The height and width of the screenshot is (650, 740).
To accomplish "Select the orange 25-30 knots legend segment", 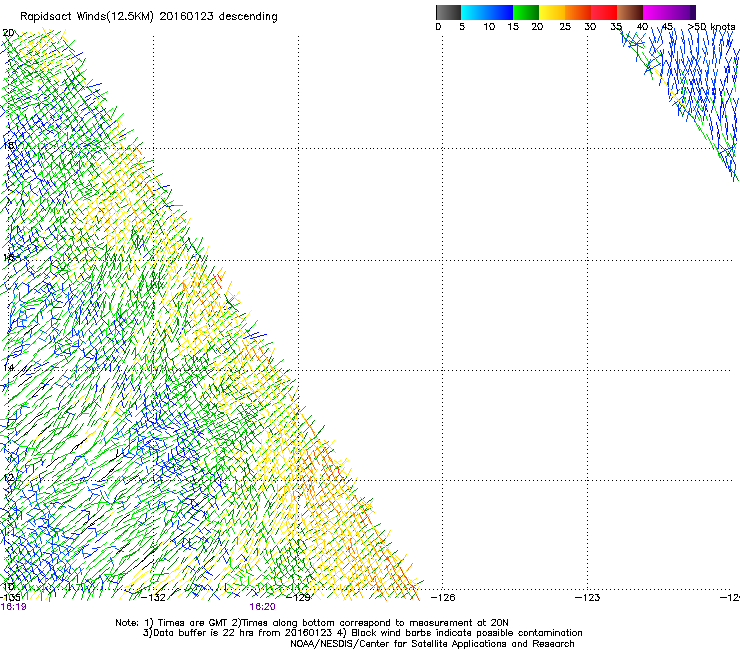I will point(578,12).
